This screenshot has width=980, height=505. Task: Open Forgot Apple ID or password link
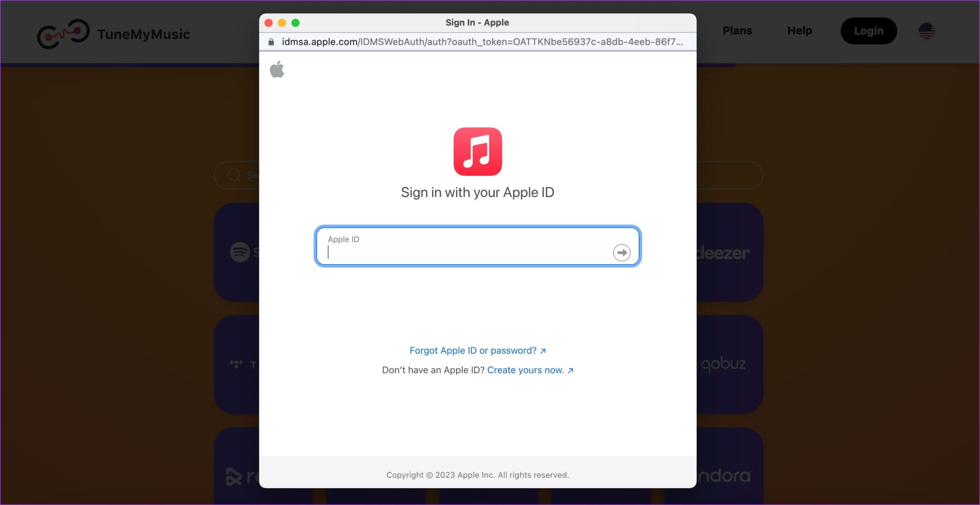478,351
